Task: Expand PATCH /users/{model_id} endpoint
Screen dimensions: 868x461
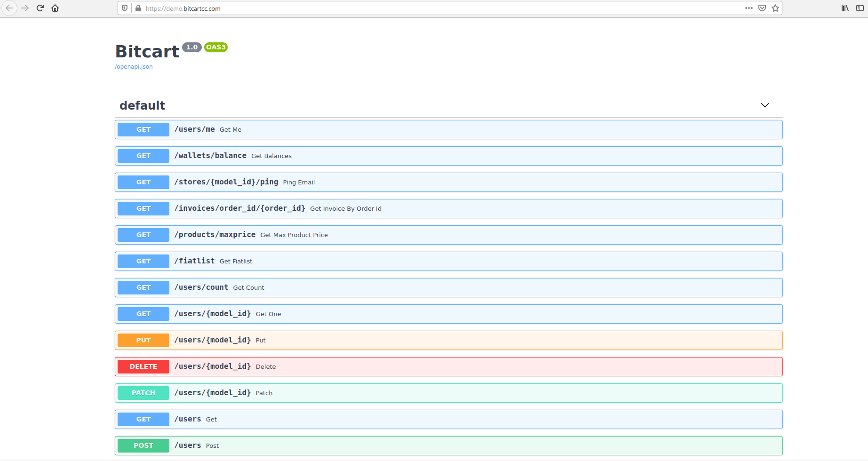Action: point(449,393)
